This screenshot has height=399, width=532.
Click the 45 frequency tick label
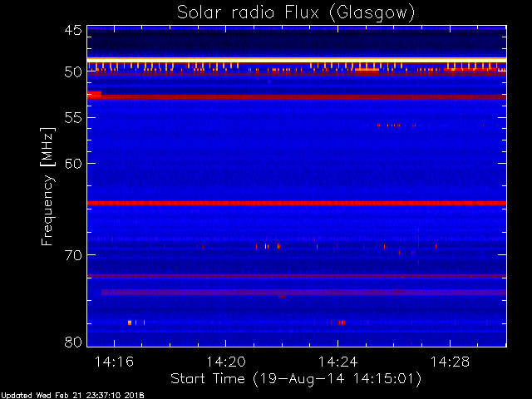click(73, 30)
